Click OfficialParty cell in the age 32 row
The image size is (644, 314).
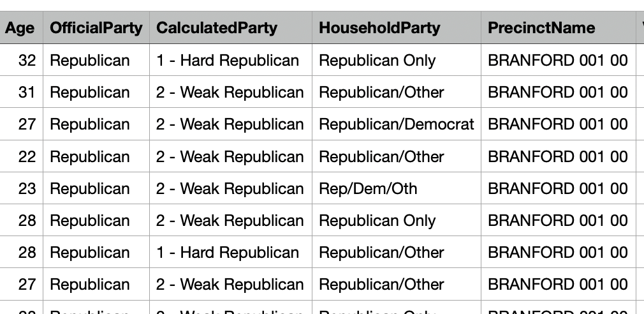pos(89,61)
